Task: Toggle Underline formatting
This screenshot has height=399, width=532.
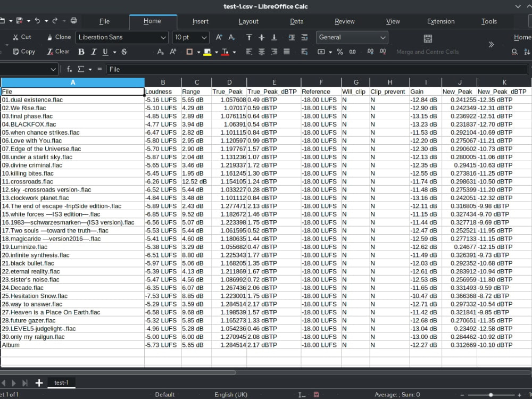Action: click(x=105, y=52)
